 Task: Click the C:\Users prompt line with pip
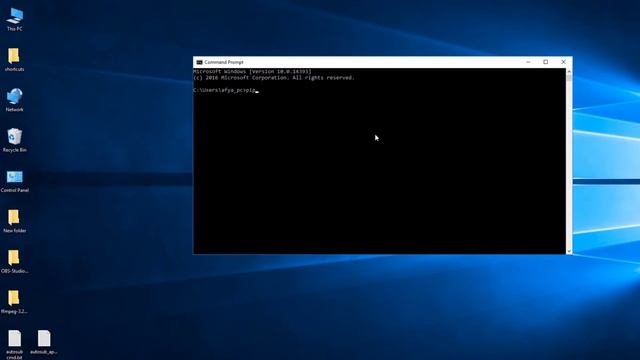(x=225, y=90)
